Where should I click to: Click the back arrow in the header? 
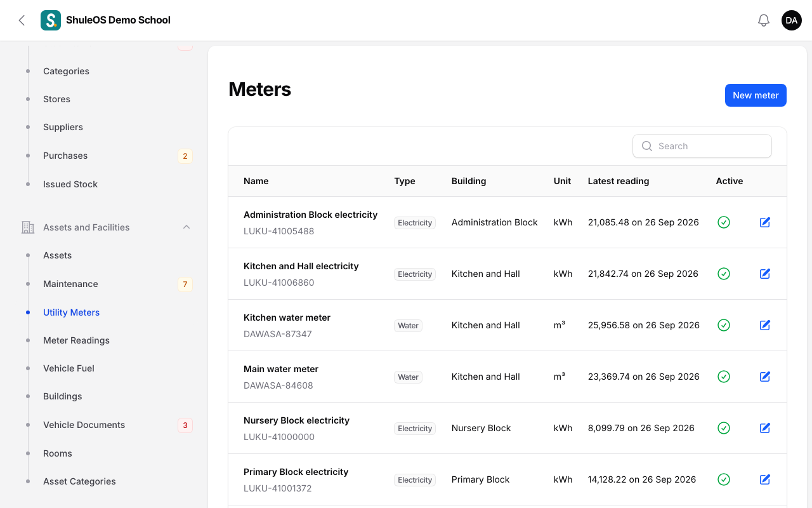point(22,20)
